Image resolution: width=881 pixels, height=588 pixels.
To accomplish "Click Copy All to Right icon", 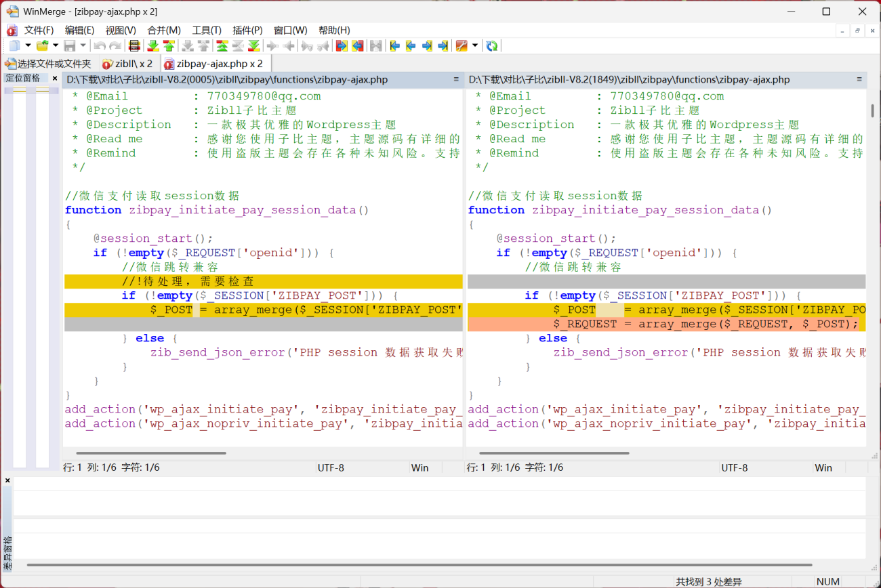I will (x=342, y=45).
